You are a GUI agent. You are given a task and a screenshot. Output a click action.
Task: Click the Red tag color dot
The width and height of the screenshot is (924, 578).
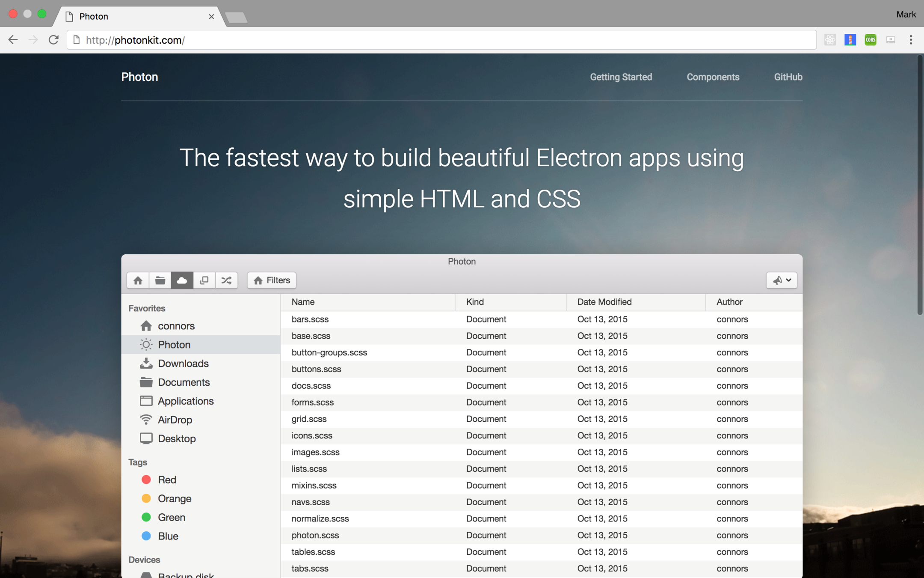pyautogui.click(x=146, y=480)
